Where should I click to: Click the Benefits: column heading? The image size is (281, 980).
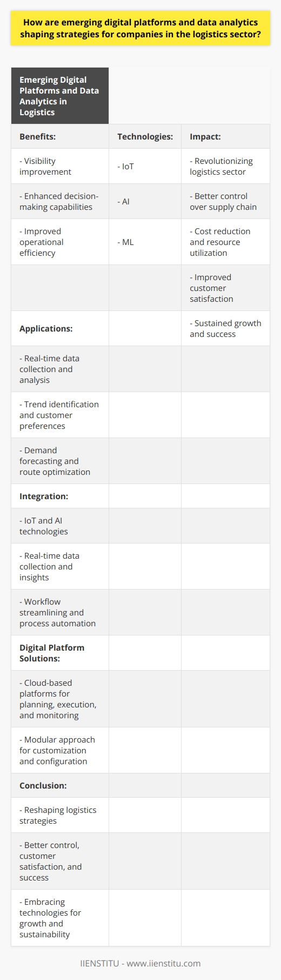[60, 136]
